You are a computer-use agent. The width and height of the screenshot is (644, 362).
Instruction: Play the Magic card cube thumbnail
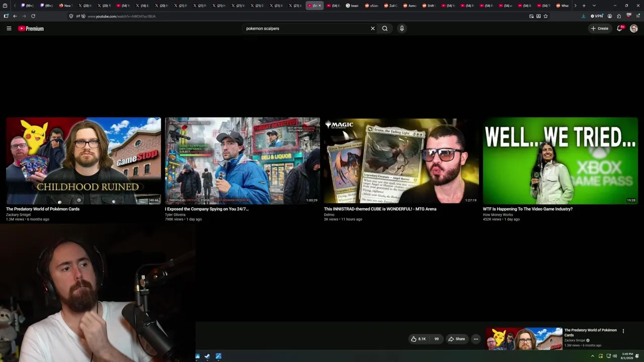(401, 161)
